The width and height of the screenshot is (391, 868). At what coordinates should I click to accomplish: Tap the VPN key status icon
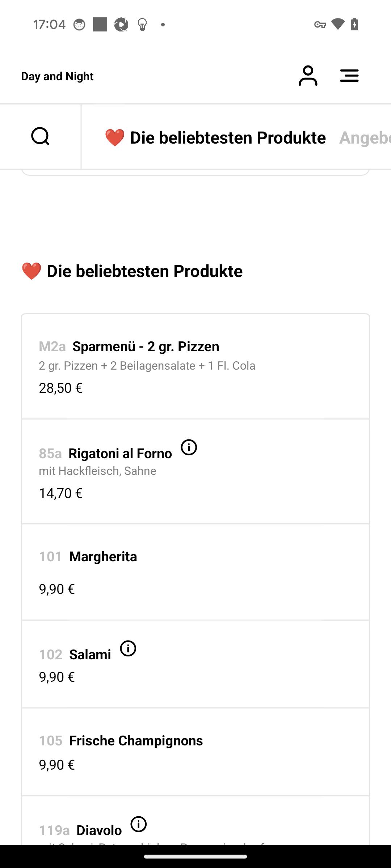pyautogui.click(x=320, y=25)
